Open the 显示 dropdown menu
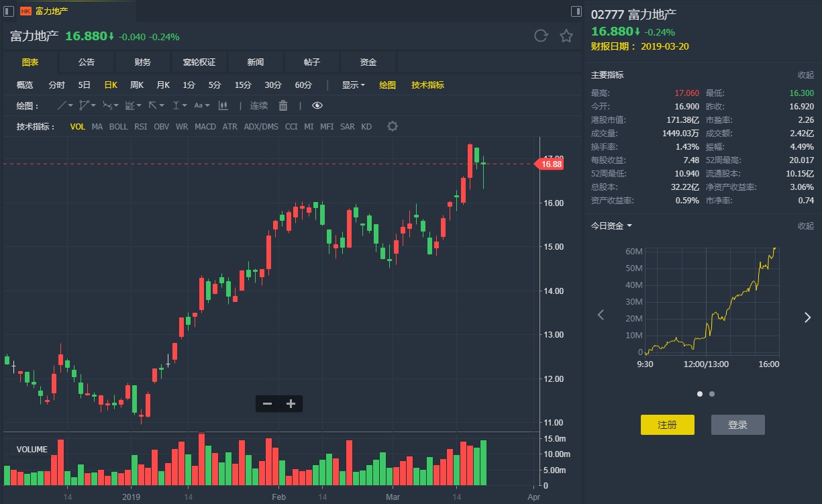The height and width of the screenshot is (504, 822). 353,85
